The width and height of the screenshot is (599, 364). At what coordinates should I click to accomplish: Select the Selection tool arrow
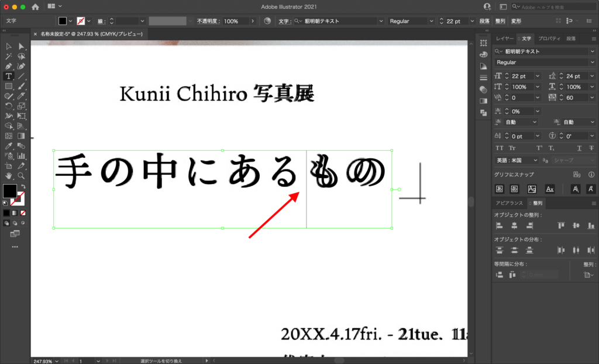tap(8, 46)
